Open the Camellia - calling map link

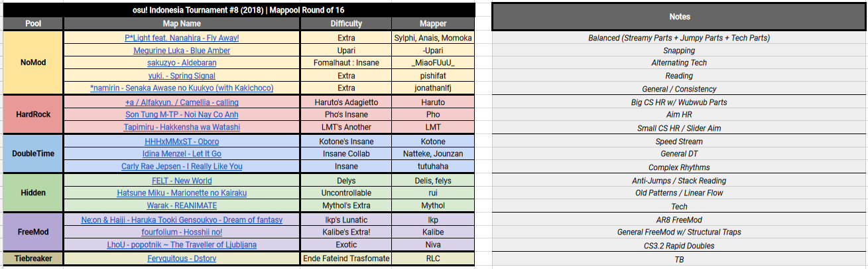[182, 102]
